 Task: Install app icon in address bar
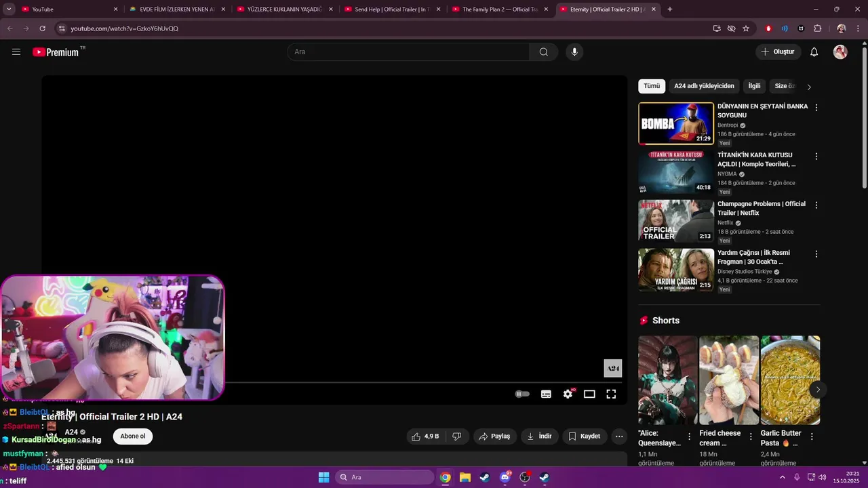tap(717, 28)
